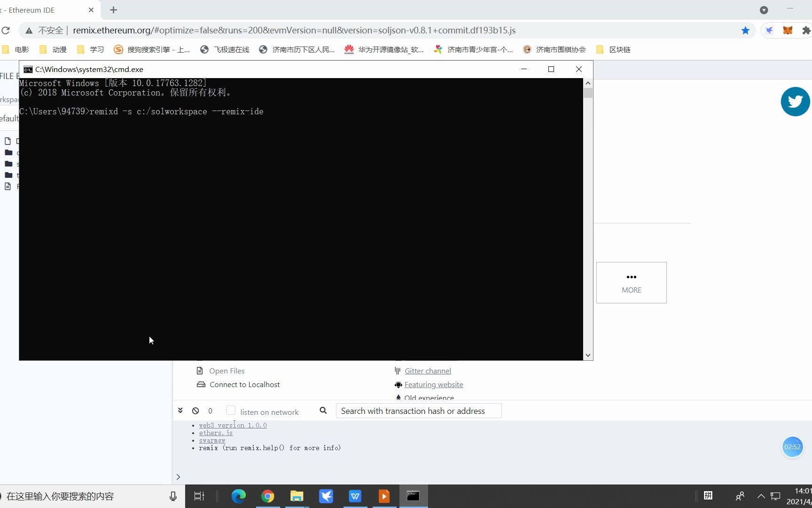Open the blue bird app in the taskbar
812x508 pixels.
pos(326,496)
